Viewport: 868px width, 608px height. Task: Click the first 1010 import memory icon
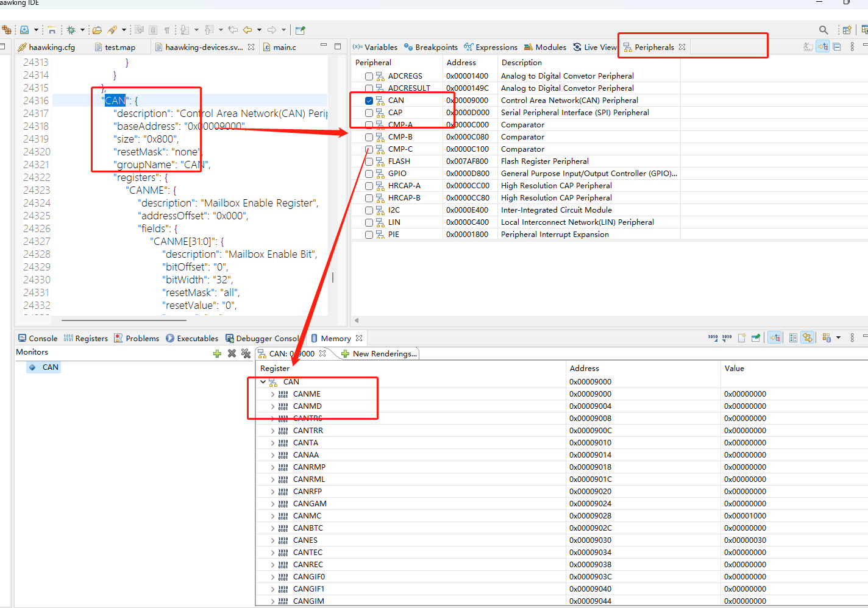pyautogui.click(x=713, y=338)
